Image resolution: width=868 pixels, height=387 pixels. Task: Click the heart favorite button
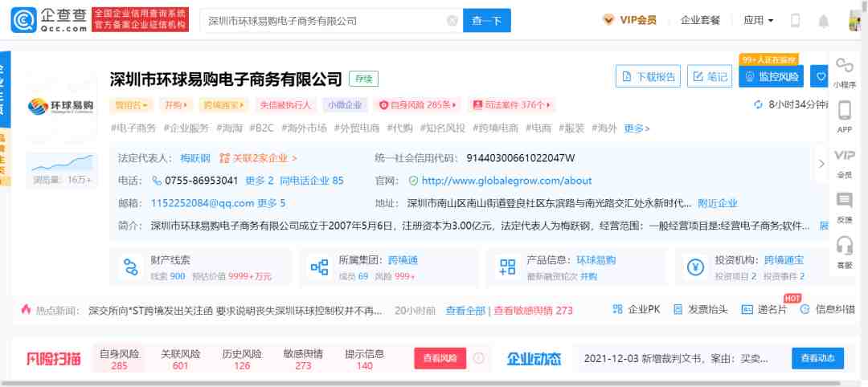click(821, 76)
